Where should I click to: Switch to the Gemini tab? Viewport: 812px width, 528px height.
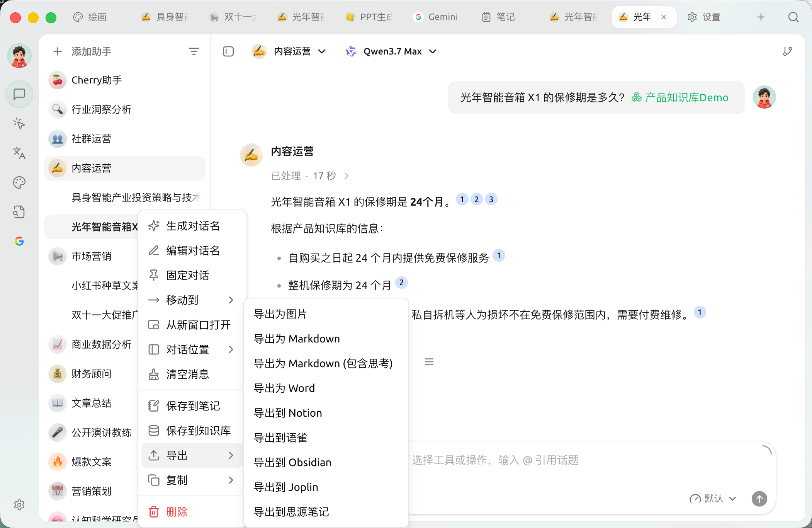[x=435, y=17]
